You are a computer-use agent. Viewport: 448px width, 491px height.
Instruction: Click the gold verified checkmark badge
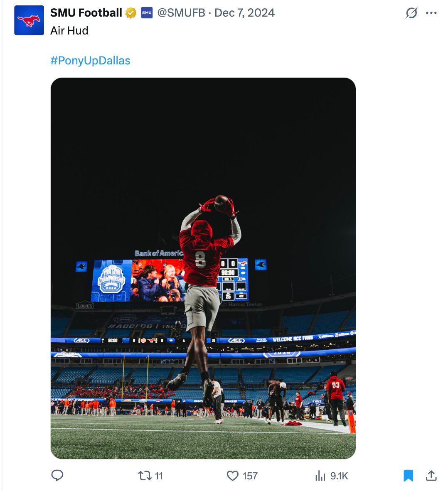coord(130,13)
